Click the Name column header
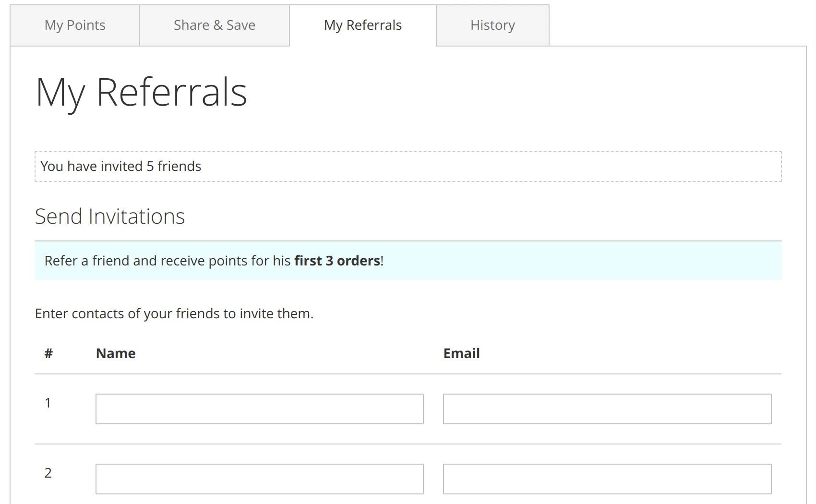The width and height of the screenshot is (816, 504). (116, 353)
